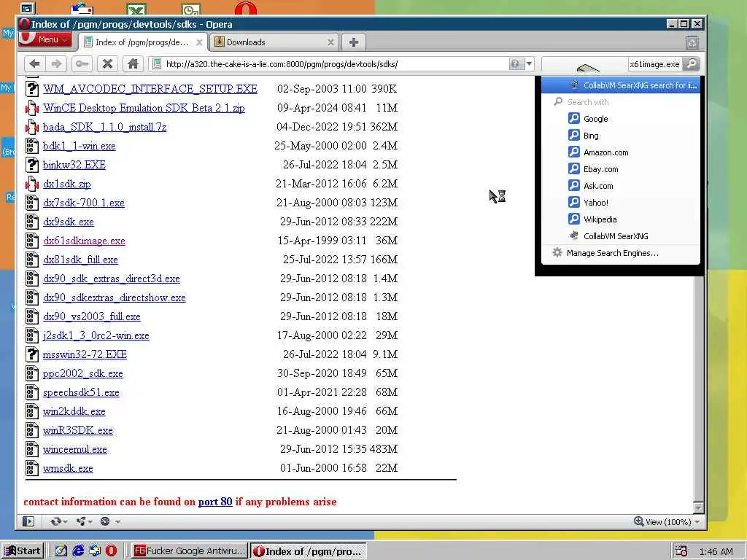Image resolution: width=747 pixels, height=560 pixels.
Task: Click question-mark icon beside msswin32-72.EXE
Action: pos(32,354)
